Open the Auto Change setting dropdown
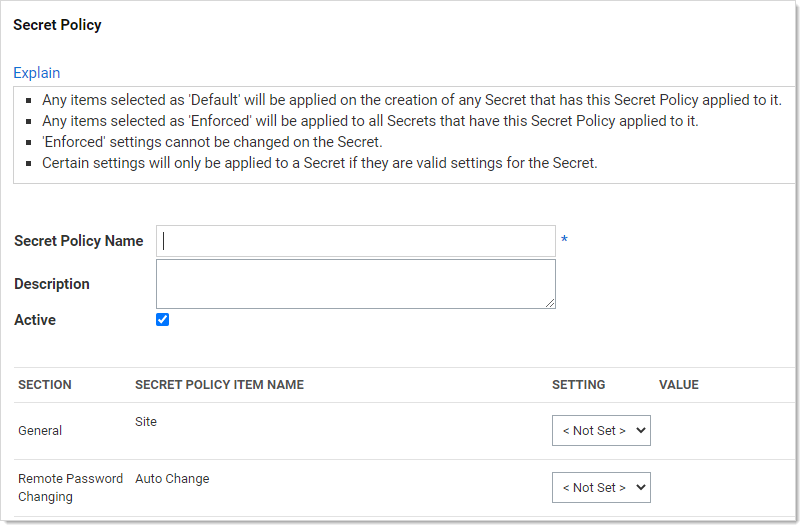The image size is (804, 529). (x=601, y=488)
